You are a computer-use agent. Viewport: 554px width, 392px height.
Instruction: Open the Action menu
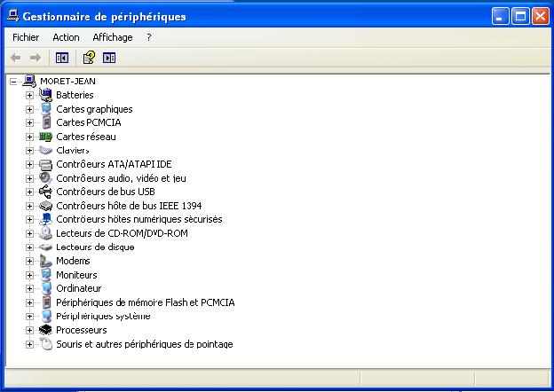click(66, 37)
